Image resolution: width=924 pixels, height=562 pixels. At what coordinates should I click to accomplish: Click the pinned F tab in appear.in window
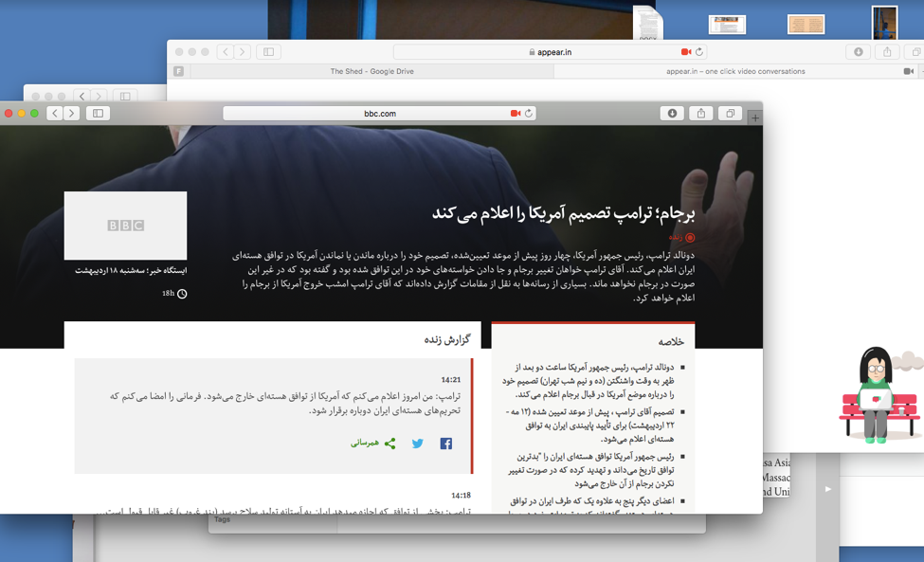click(x=178, y=71)
